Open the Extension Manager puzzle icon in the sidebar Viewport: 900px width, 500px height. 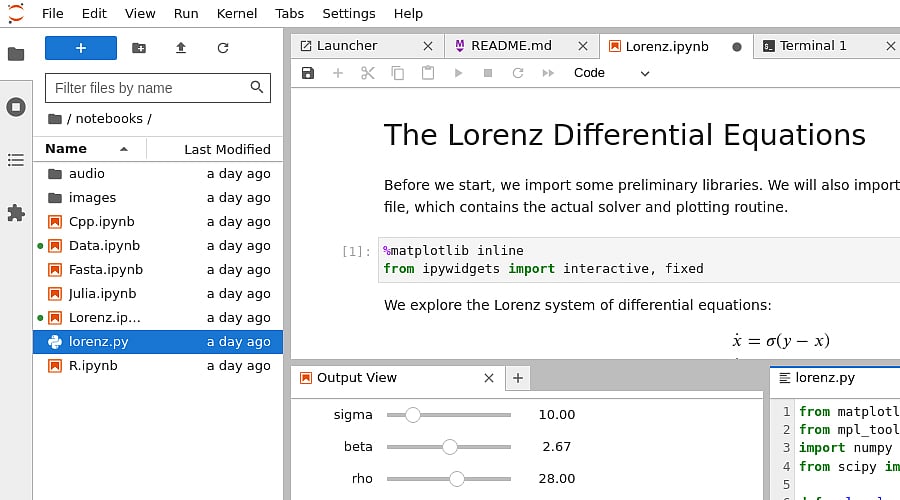coord(16,212)
